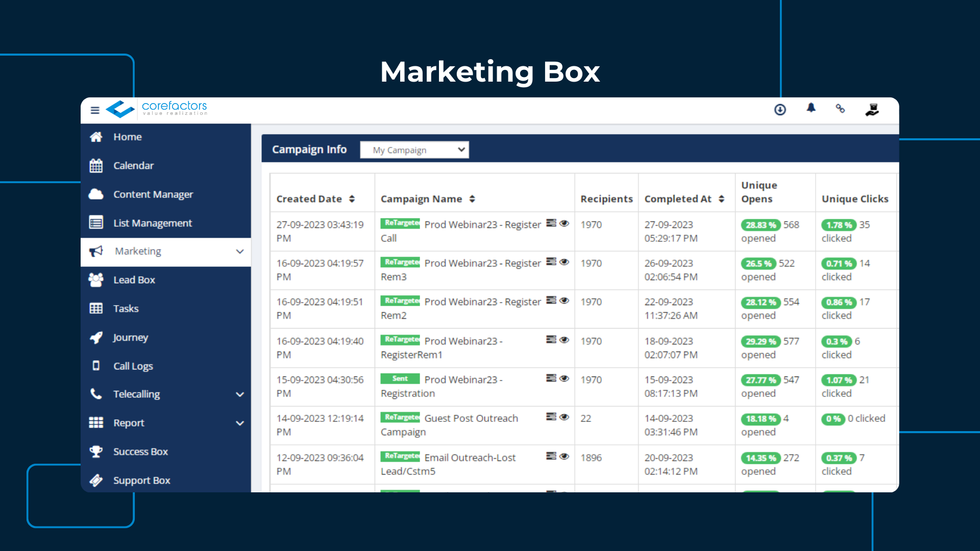Toggle eye icon for Email Outreach-Lost Lead campaign
This screenshot has height=551, width=980.
tap(564, 456)
